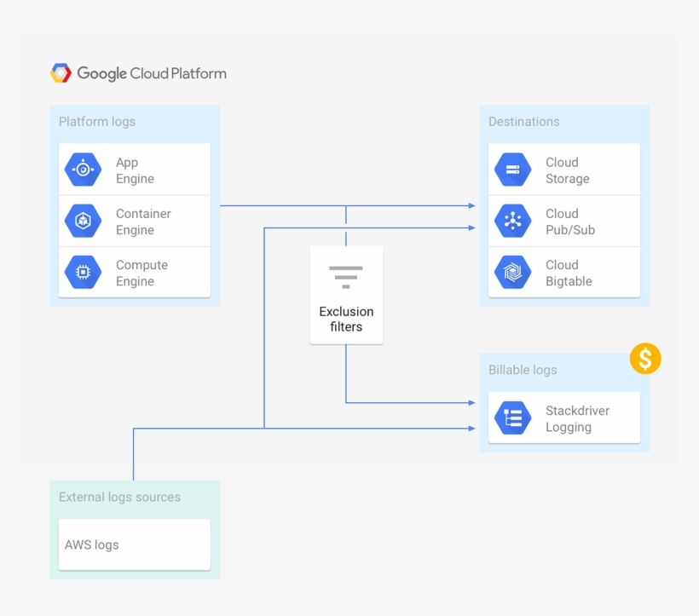The width and height of the screenshot is (699, 616).
Task: Click the Container Engine icon
Action: tap(83, 220)
